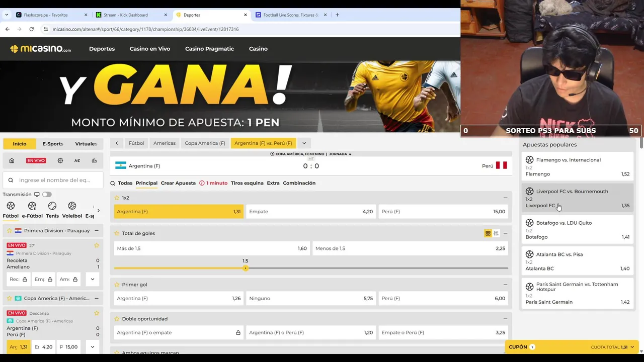The width and height of the screenshot is (644, 362).
Task: Click the event name search field
Action: tap(53, 180)
